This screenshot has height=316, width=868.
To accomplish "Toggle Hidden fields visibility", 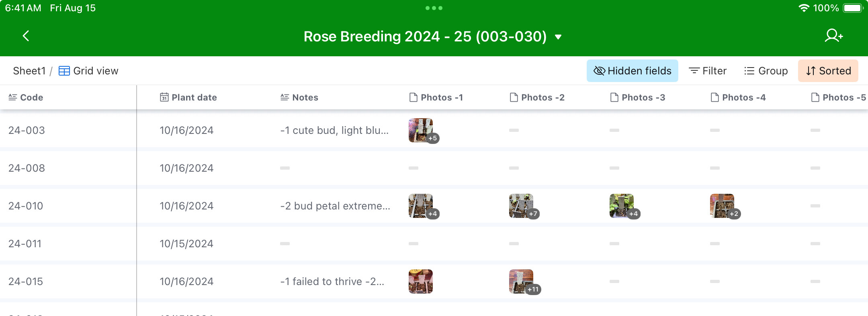I will pos(633,71).
